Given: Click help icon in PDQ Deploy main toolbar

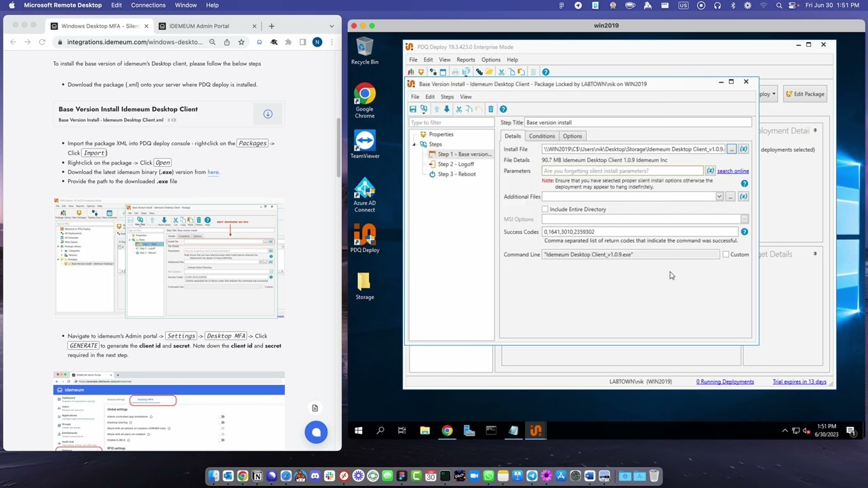Looking at the screenshot, I should [546, 72].
